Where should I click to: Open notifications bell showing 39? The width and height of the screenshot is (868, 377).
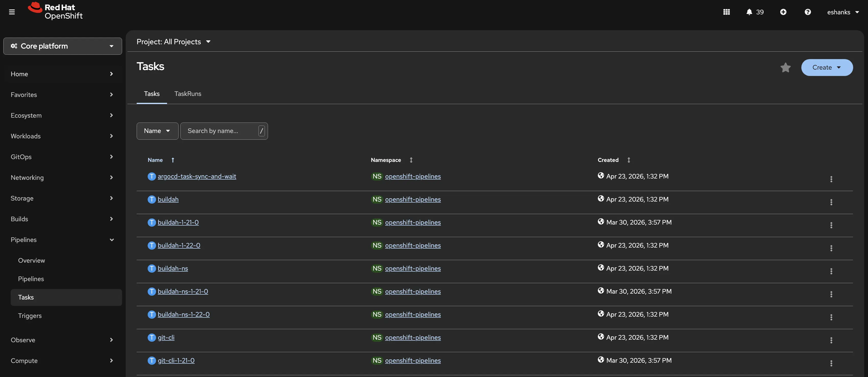pyautogui.click(x=755, y=12)
